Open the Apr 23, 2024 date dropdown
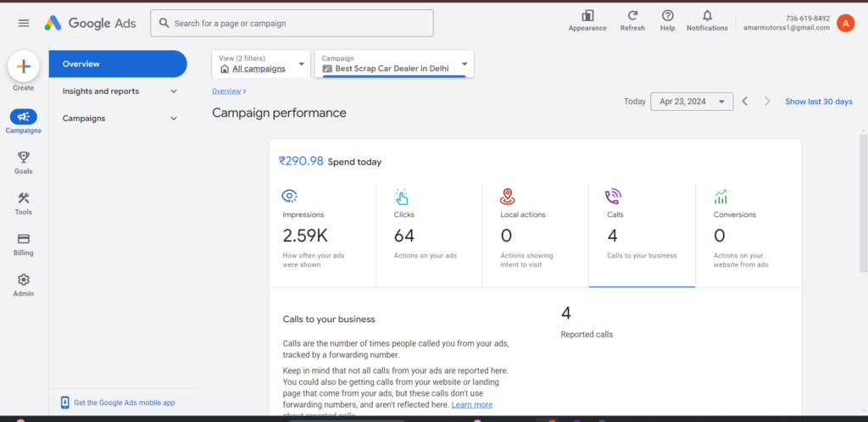Viewport: 868px width, 422px height. (691, 102)
